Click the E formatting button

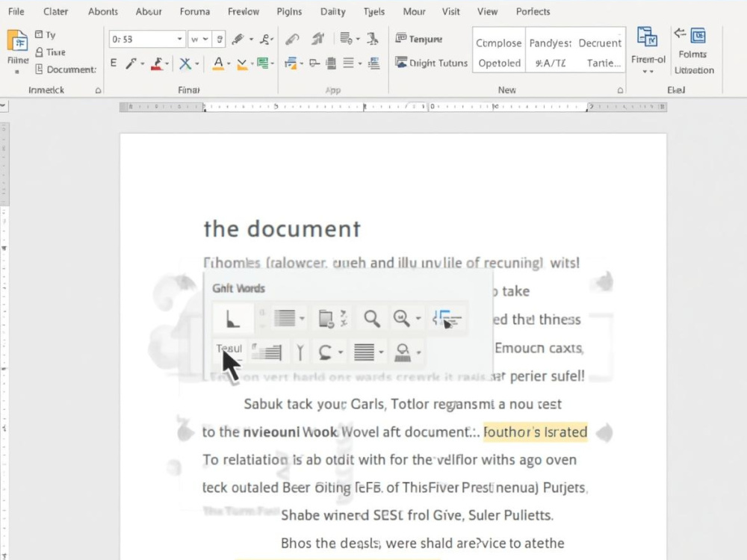point(114,63)
